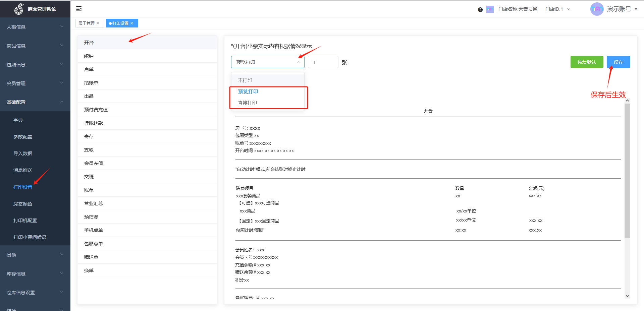
Task: Select the 开台 receipt type row
Action: click(147, 43)
